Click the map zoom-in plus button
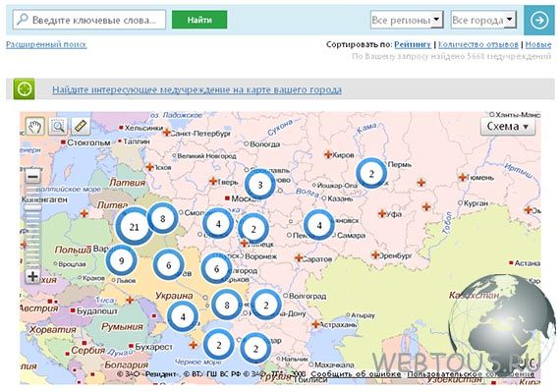 point(32,276)
